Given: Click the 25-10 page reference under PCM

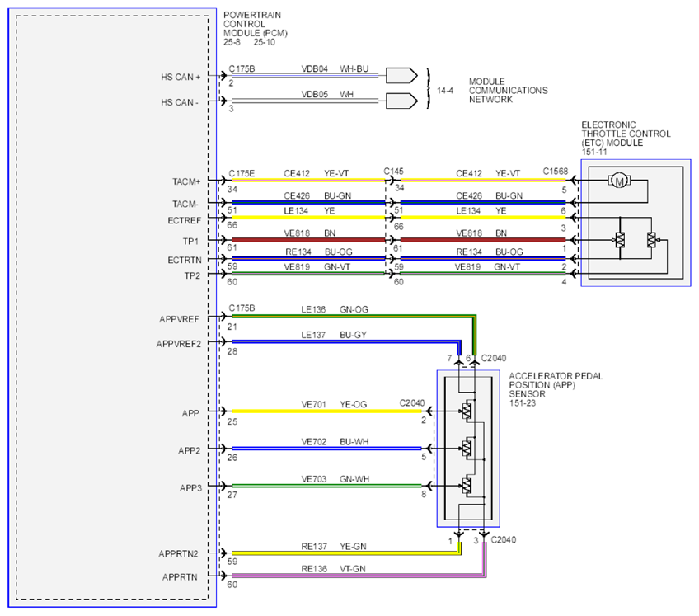Looking at the screenshot, I should pos(265,42).
